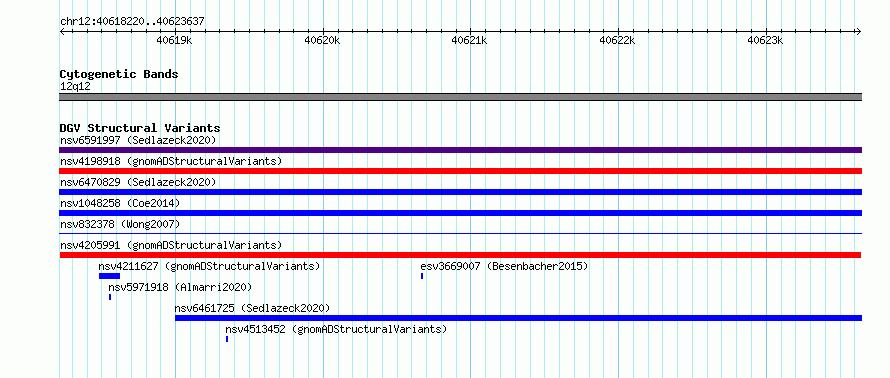This screenshot has width=890, height=378.
Task: Open the nsv6470829 (Sedlazeck2020) variant label
Action: pos(138,182)
